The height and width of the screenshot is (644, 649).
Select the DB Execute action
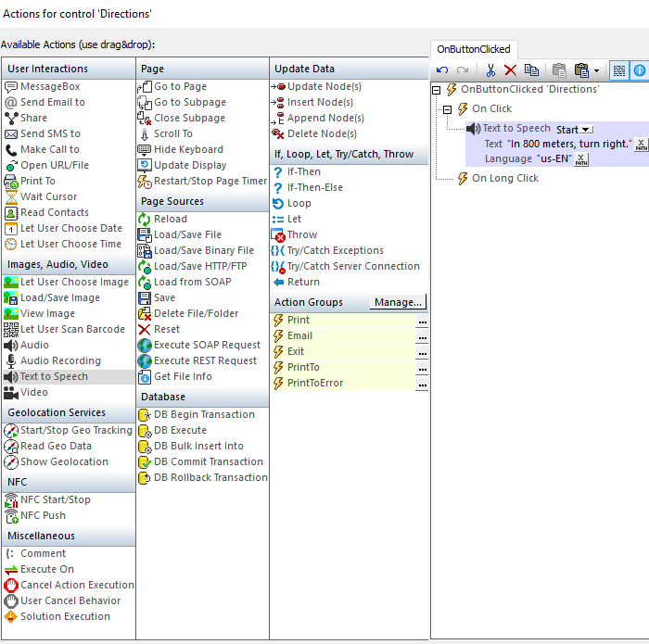pyautogui.click(x=180, y=430)
